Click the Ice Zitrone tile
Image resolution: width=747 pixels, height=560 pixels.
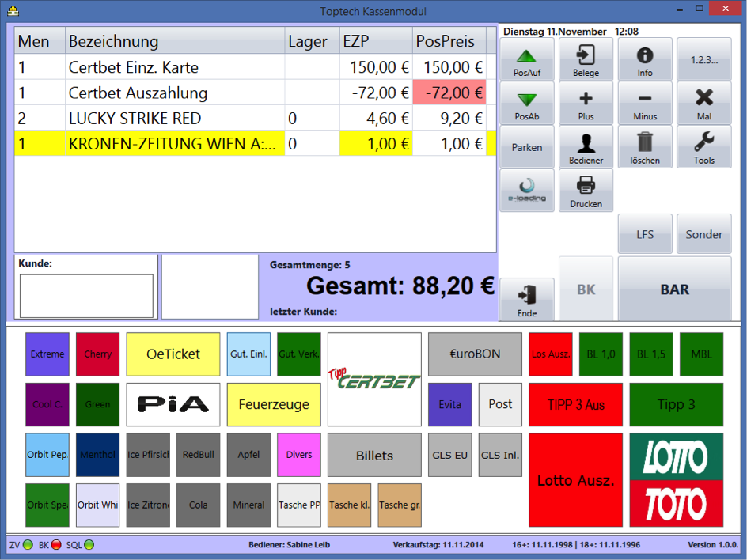[x=148, y=505]
